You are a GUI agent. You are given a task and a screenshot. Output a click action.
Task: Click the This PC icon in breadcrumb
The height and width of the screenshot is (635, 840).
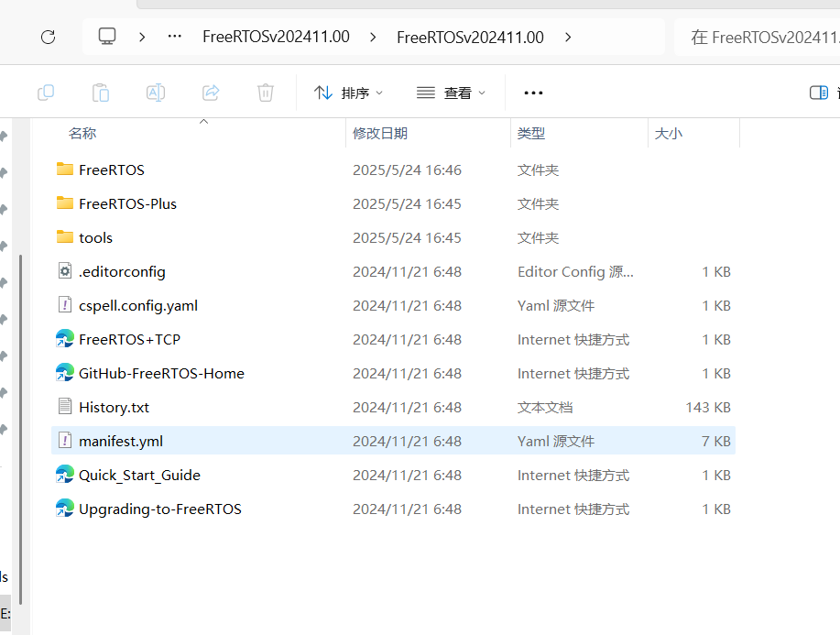click(x=107, y=37)
